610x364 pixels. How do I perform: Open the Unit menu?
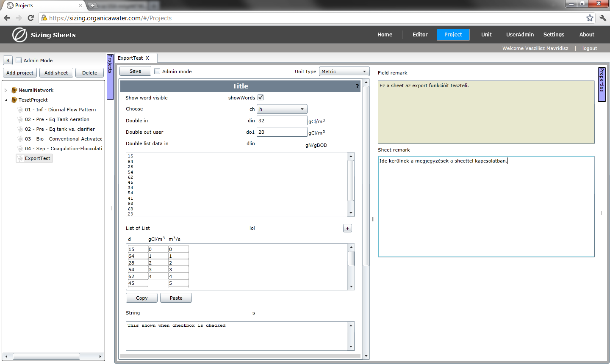pyautogui.click(x=486, y=35)
